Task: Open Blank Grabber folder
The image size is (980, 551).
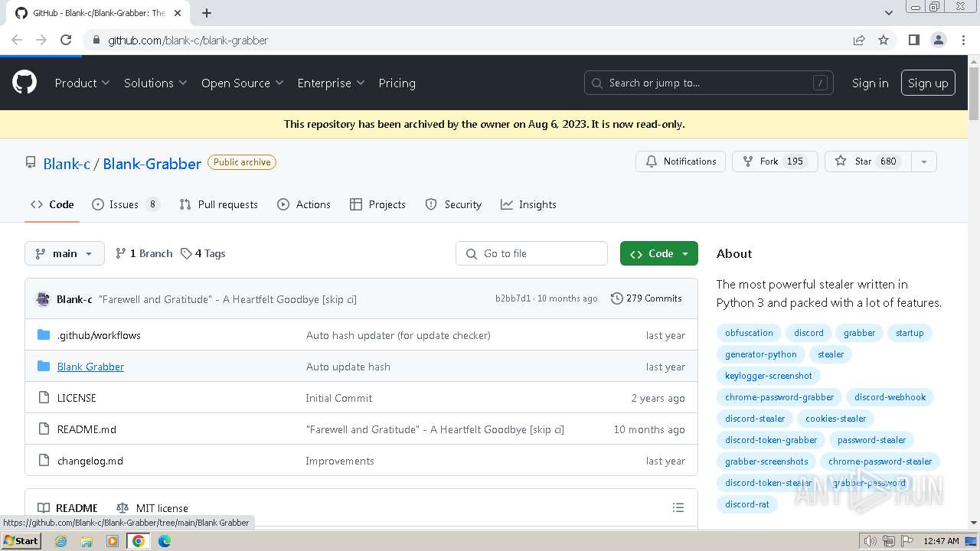Action: [90, 367]
